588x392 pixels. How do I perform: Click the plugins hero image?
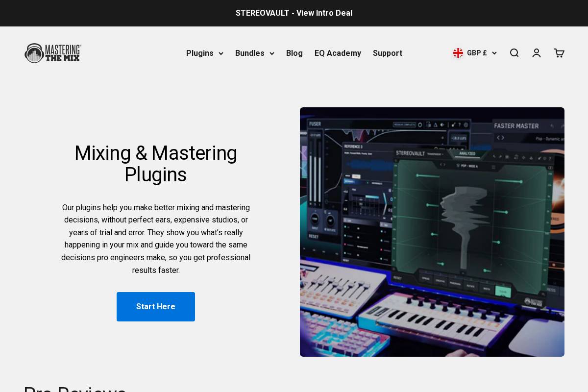(x=432, y=232)
